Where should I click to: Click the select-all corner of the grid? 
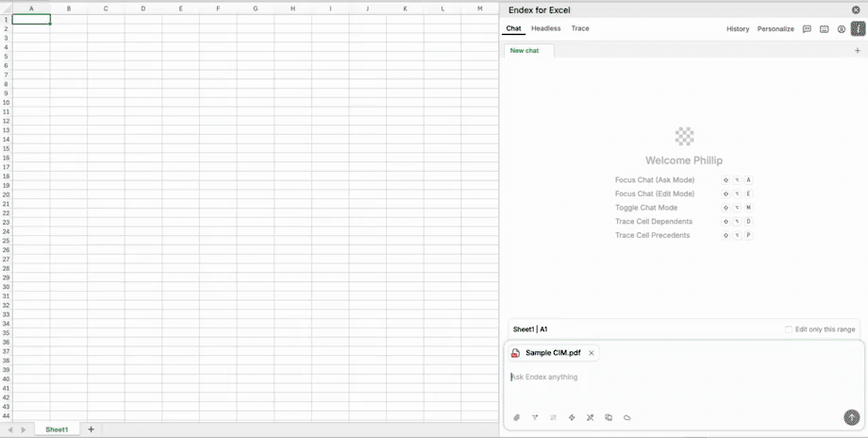point(6,8)
